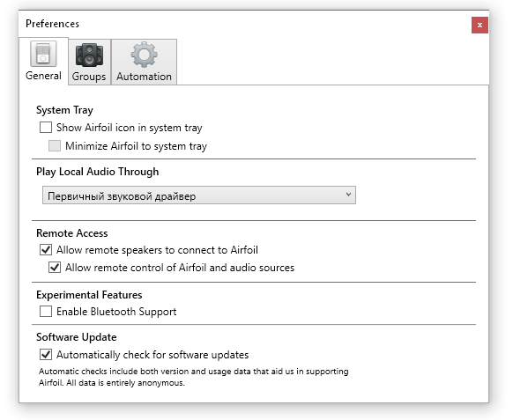513x420 pixels.
Task: Click the General tab switch icon
Action: (x=43, y=54)
